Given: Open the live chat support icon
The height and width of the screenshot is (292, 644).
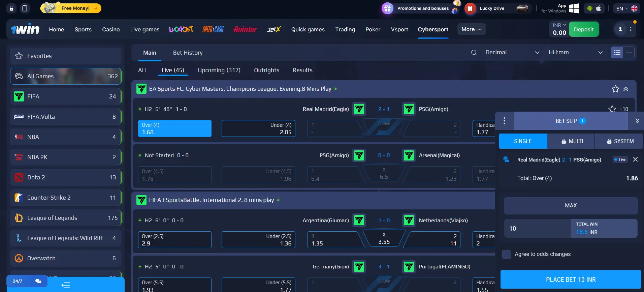Looking at the screenshot, I should pyautogui.click(x=38, y=281).
